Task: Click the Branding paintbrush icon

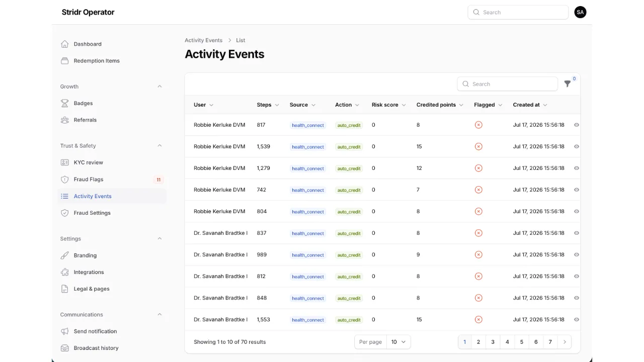Action: pos(64,255)
